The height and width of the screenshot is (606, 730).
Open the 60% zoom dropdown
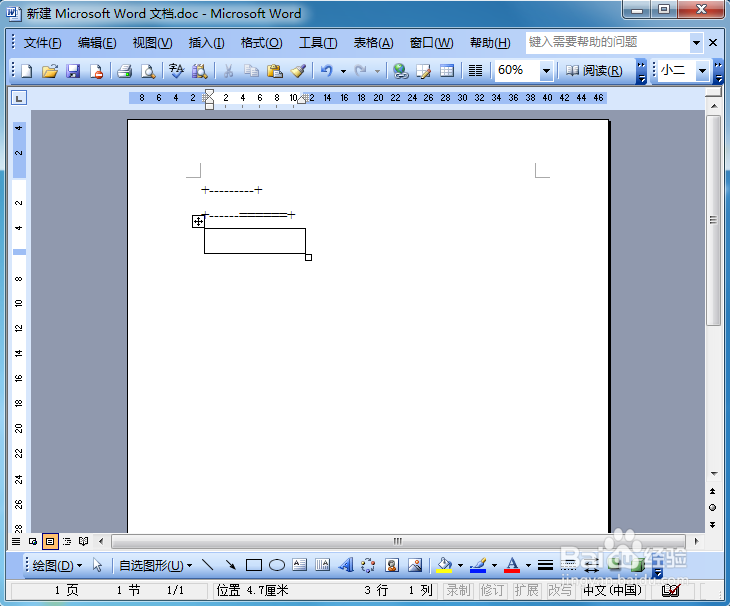[546, 71]
